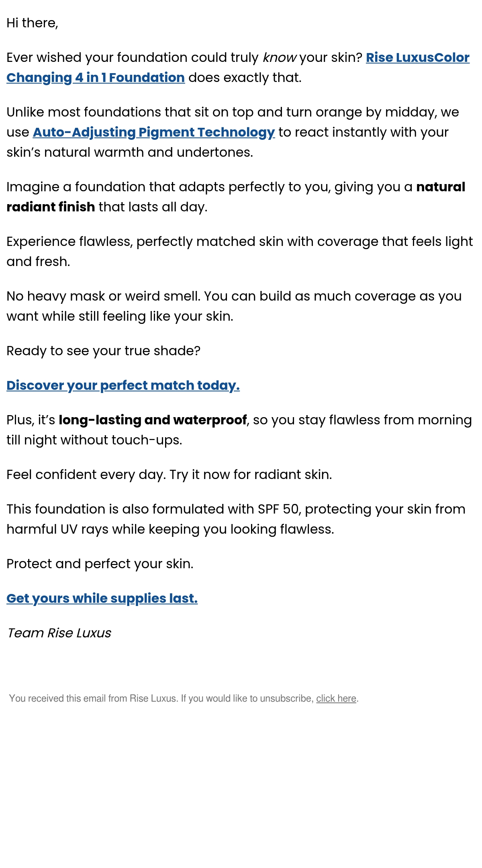Click the bold 'long-lasting and waterproof' text
482x868 pixels.
pos(153,420)
